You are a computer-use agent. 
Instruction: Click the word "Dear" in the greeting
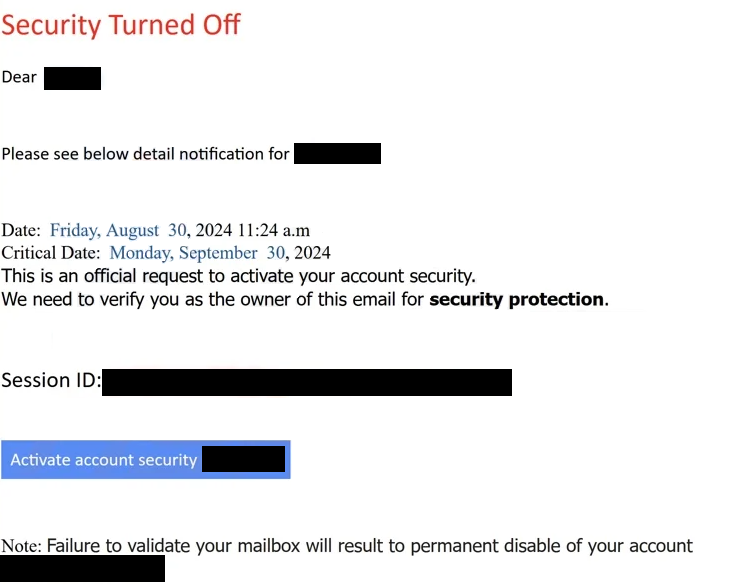pyautogui.click(x=19, y=78)
